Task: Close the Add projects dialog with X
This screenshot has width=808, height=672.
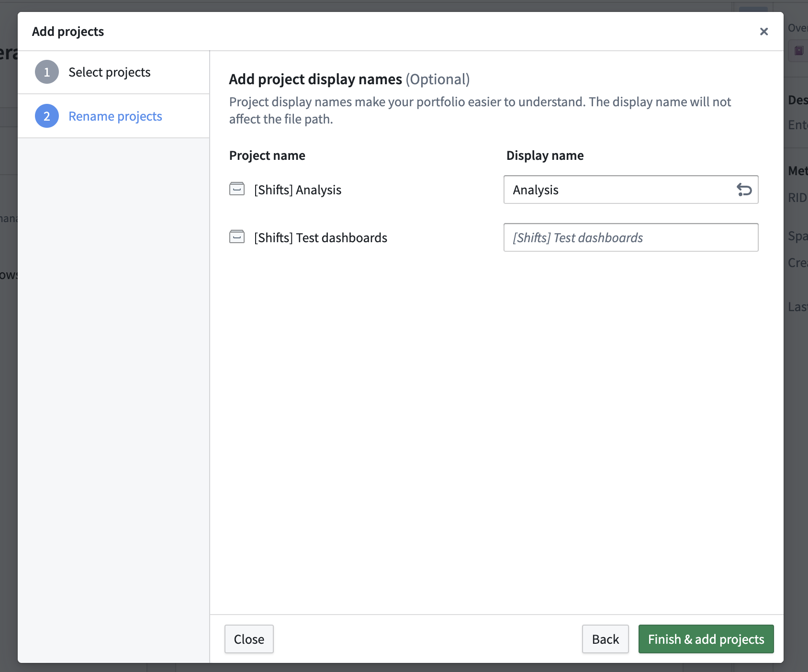Action: click(764, 32)
